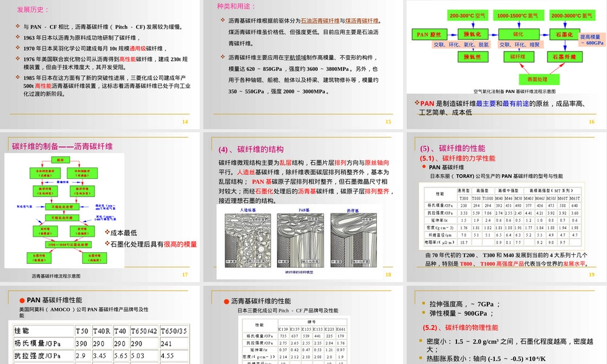
Task: Click the underlined 石油沥青碳纤维 link
Action: pyautogui.click(x=320, y=21)
